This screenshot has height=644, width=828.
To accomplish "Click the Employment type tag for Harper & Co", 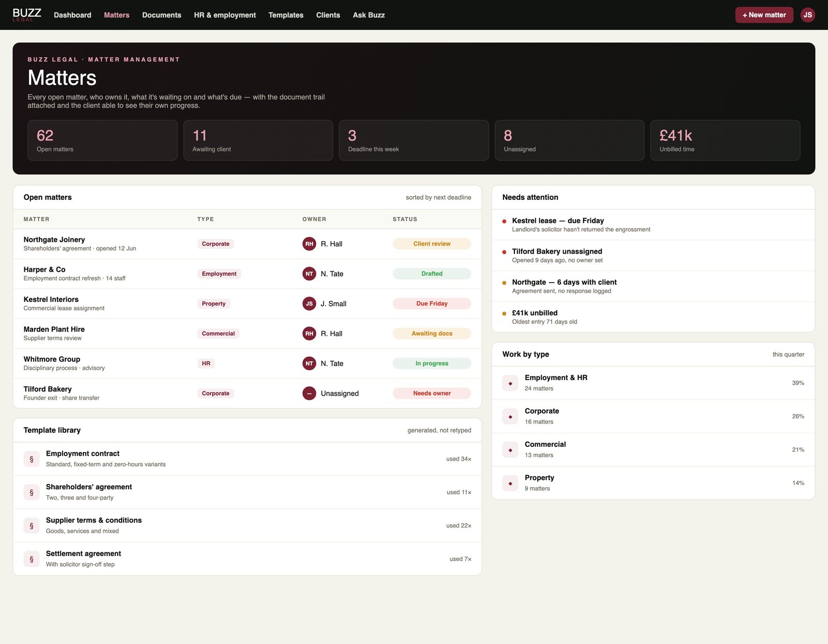I will (x=219, y=274).
